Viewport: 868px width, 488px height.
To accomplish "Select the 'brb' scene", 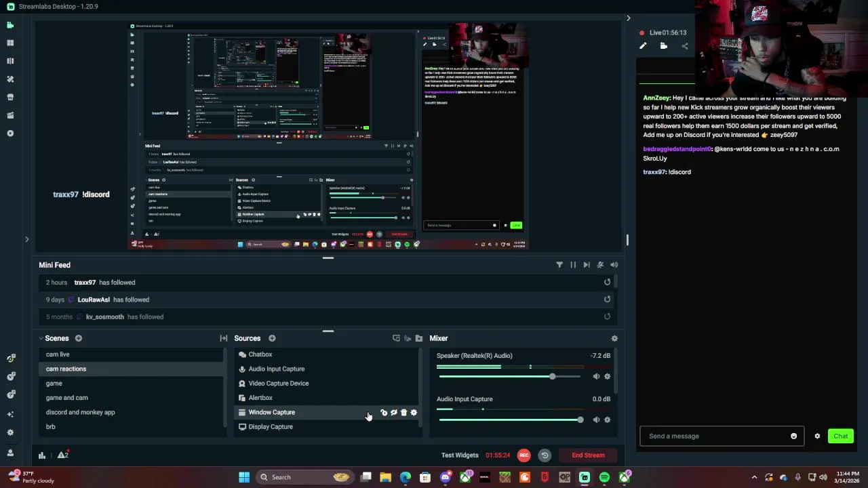I will tap(132, 427).
